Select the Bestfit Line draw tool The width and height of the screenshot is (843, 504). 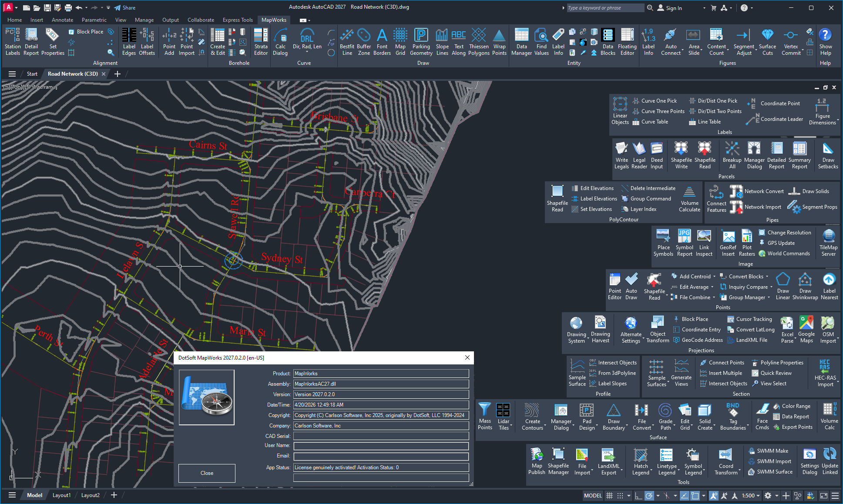point(347,42)
